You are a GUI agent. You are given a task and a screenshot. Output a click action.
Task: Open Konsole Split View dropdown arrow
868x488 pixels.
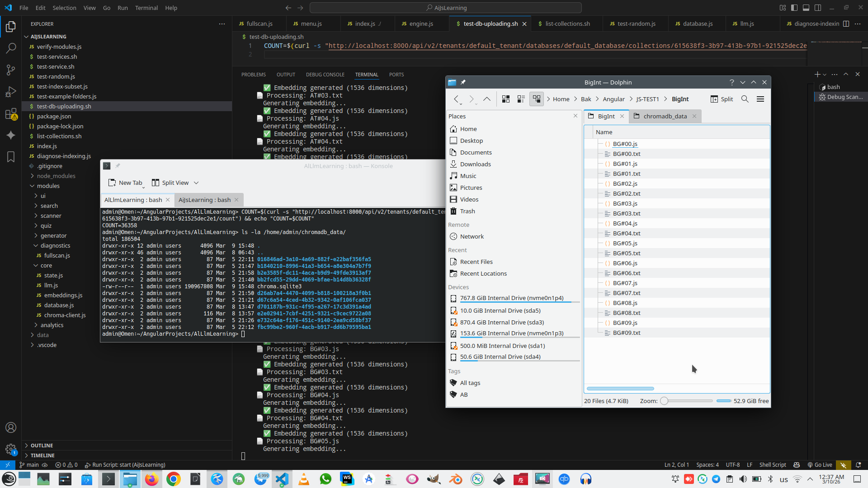coord(196,183)
